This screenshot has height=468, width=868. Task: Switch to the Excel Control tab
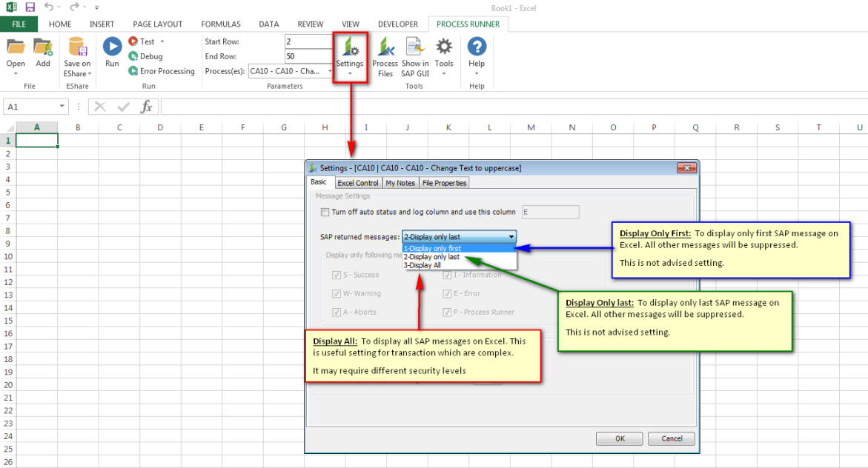point(357,183)
